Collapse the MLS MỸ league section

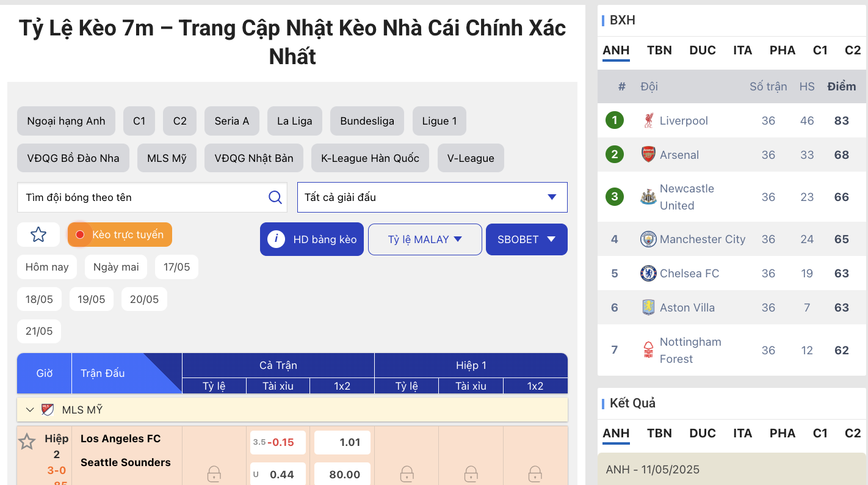click(x=30, y=410)
